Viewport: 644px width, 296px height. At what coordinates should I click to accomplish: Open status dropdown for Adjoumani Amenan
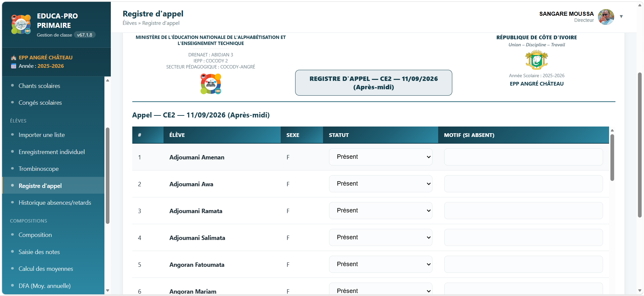coord(380,157)
